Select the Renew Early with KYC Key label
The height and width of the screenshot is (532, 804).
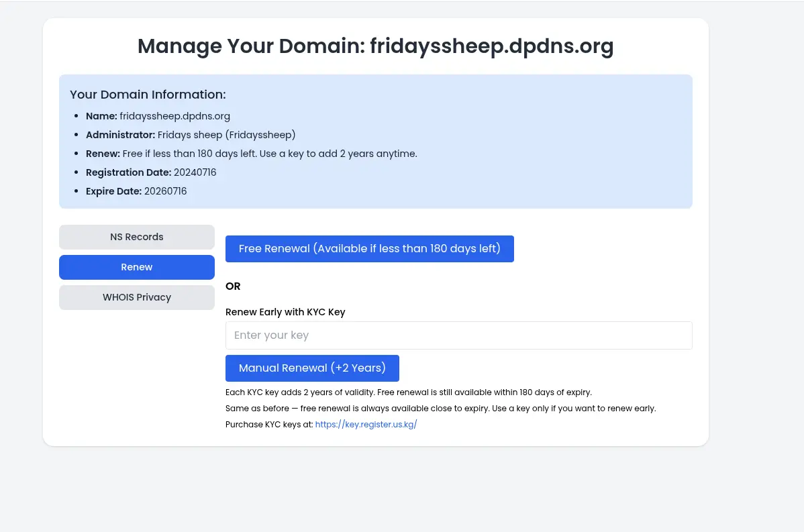(x=285, y=312)
